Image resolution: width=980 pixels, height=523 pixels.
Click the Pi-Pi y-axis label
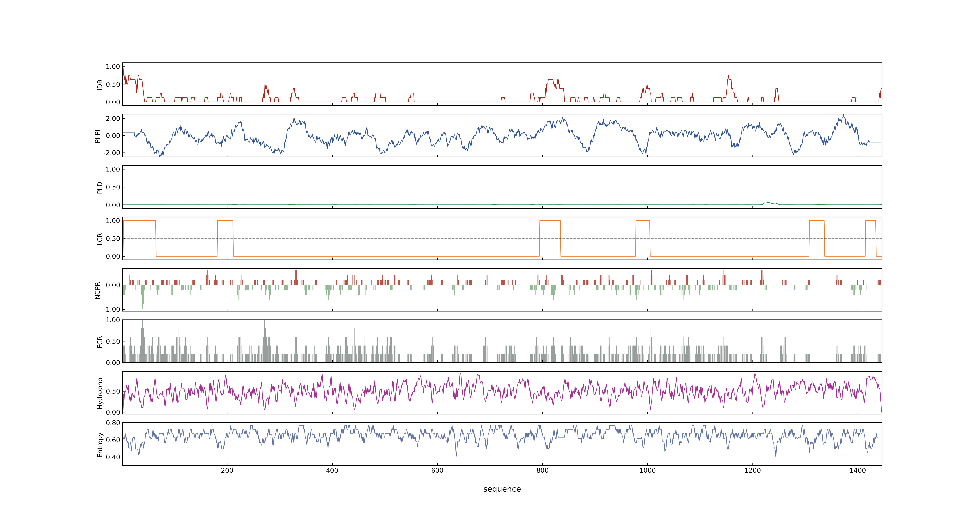point(97,136)
